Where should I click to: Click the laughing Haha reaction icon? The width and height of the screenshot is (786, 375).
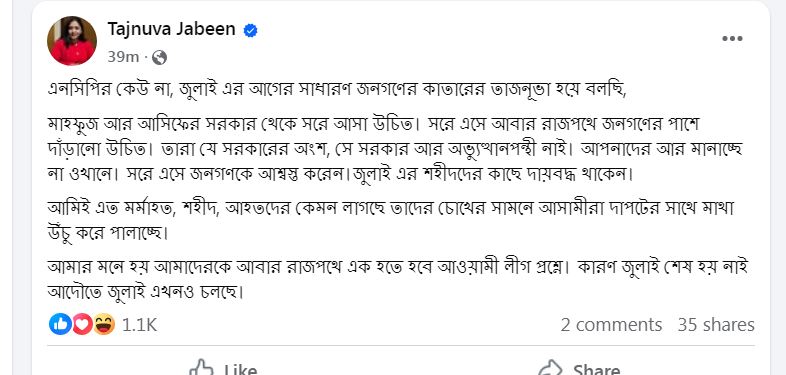coord(104,325)
